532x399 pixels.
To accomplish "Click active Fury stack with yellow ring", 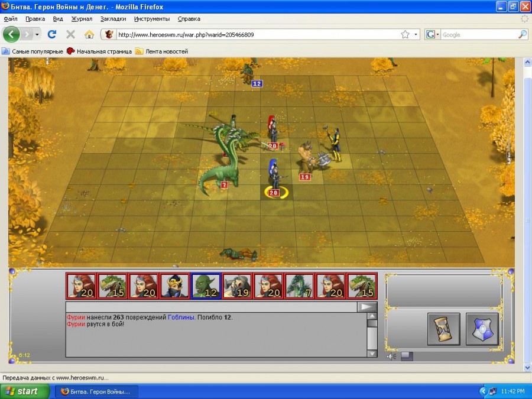I will click(x=275, y=176).
